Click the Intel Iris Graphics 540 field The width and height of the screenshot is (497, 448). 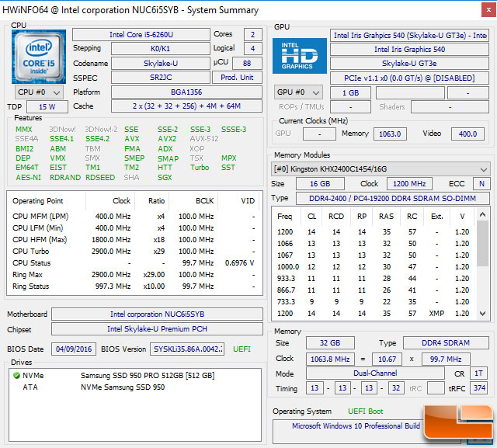409,50
